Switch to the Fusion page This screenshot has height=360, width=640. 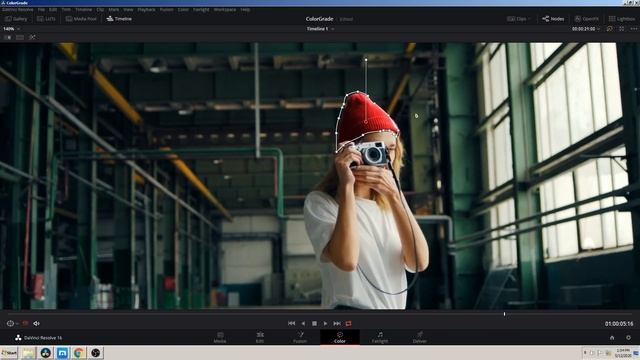[300, 337]
